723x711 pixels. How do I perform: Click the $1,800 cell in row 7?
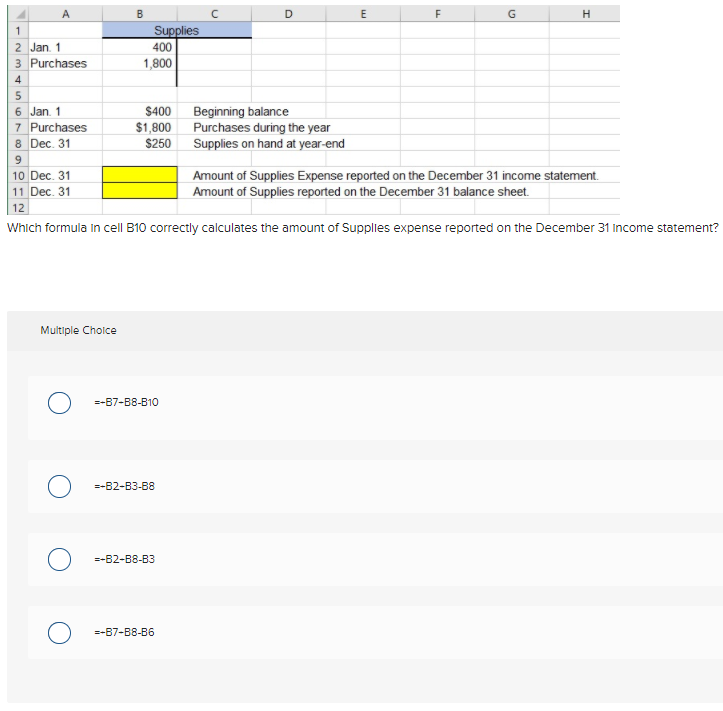[x=140, y=127]
